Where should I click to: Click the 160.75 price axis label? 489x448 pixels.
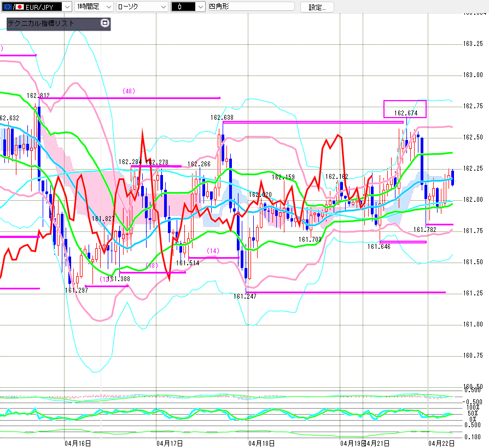pos(473,356)
